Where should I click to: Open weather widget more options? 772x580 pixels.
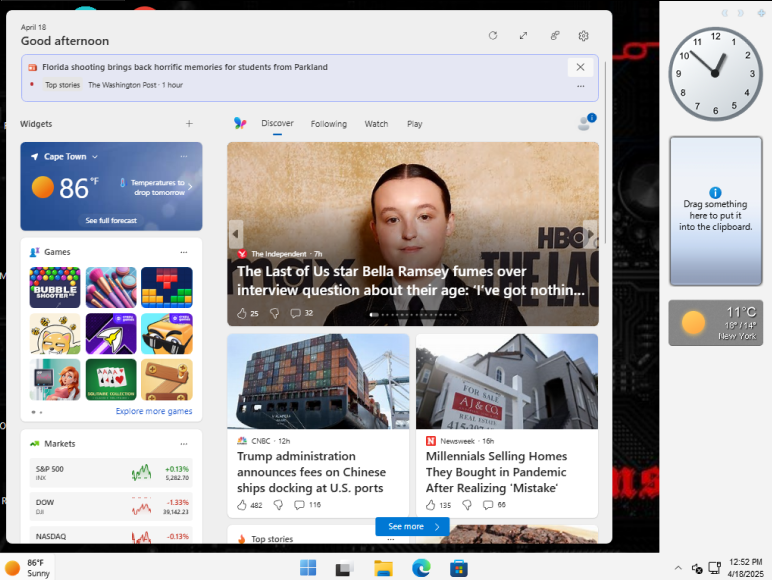[x=184, y=156]
